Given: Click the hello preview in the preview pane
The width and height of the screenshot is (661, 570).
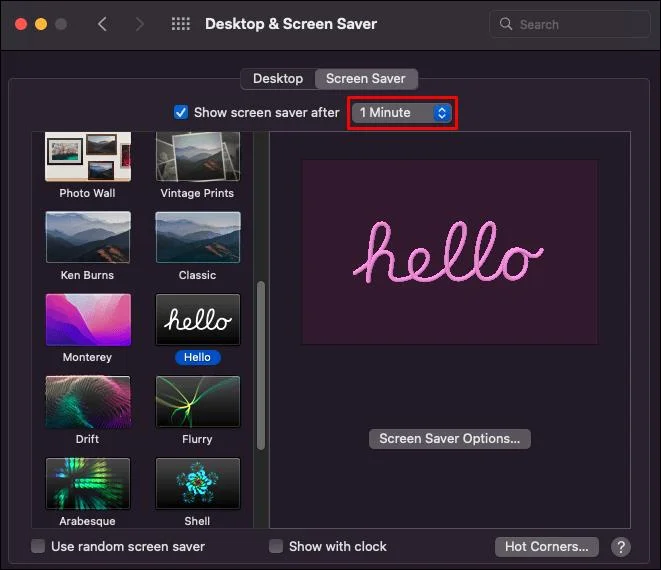Looking at the screenshot, I should coord(449,252).
